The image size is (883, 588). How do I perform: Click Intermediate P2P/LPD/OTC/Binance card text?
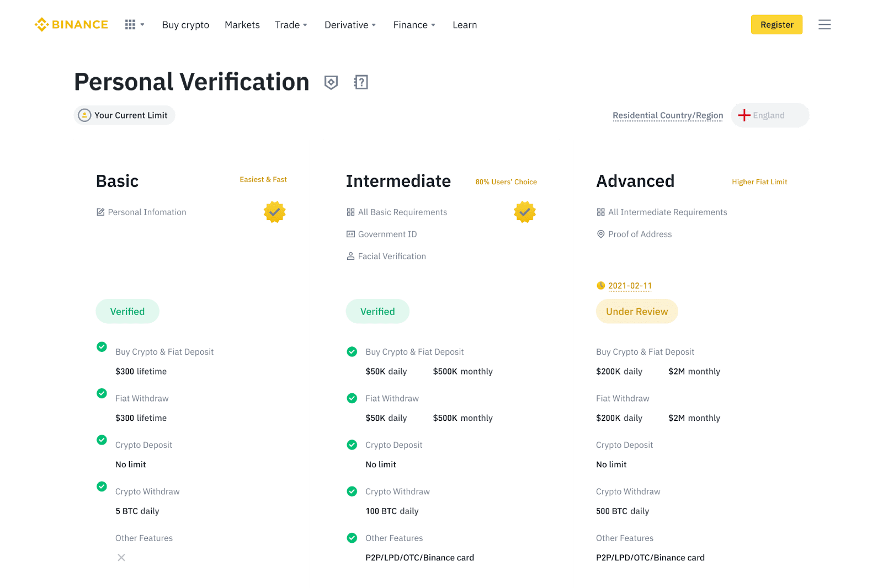419,558
